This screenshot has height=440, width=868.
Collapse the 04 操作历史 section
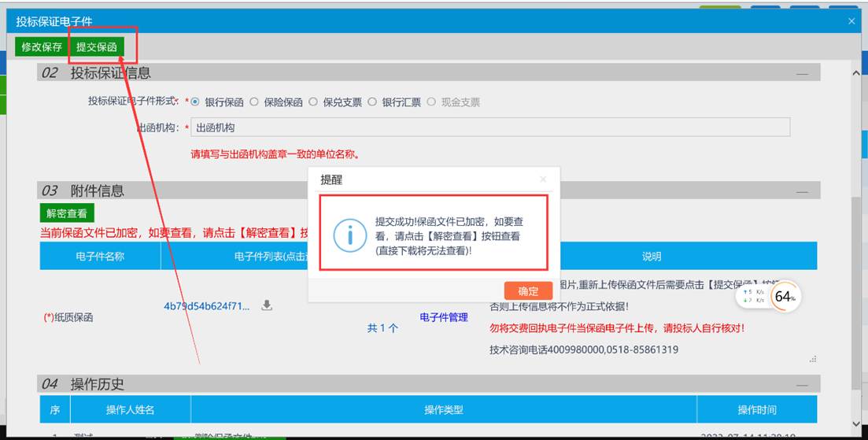pos(802,385)
